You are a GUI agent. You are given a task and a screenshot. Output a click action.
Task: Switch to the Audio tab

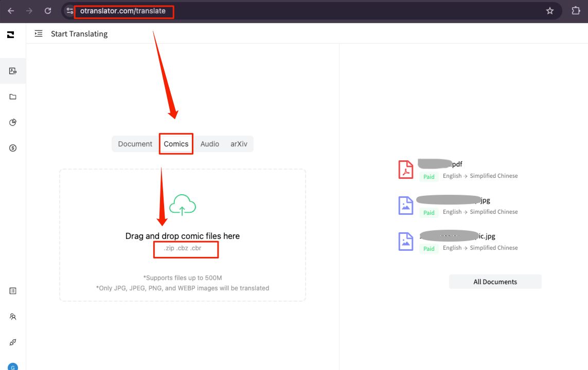(x=210, y=144)
